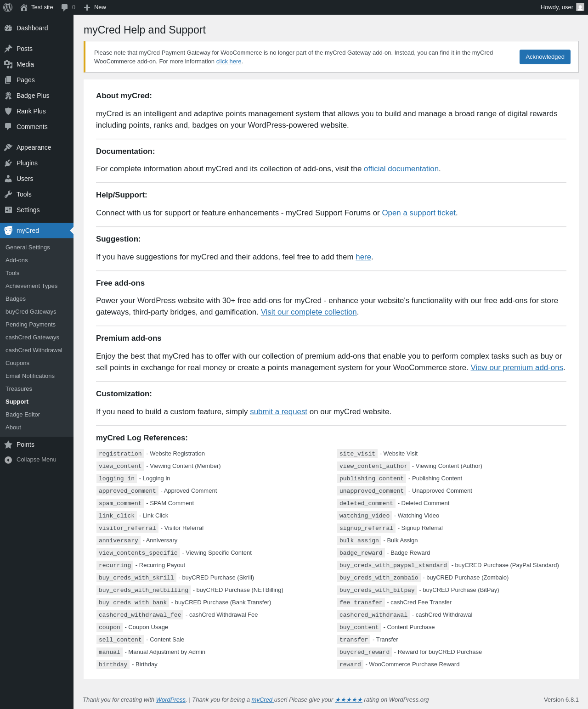
Task: Open the Dashboard sidebar icon
Action: click(8, 28)
